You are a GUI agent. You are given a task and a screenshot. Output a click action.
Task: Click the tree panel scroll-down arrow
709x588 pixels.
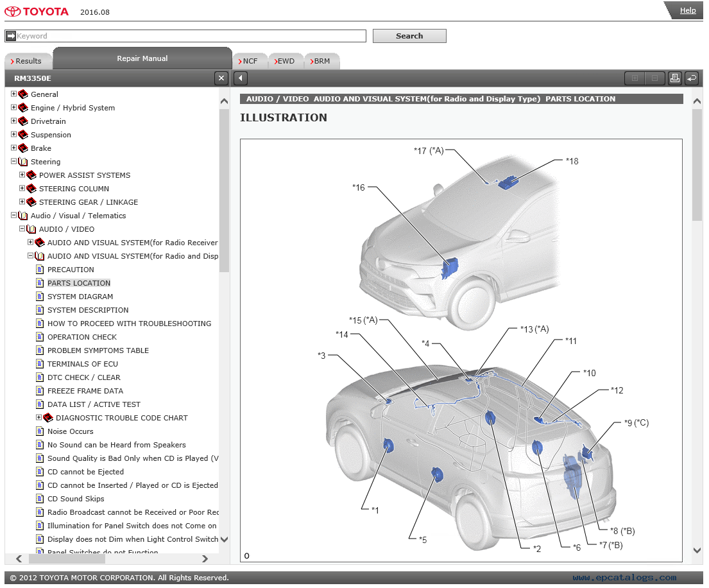[x=224, y=539]
